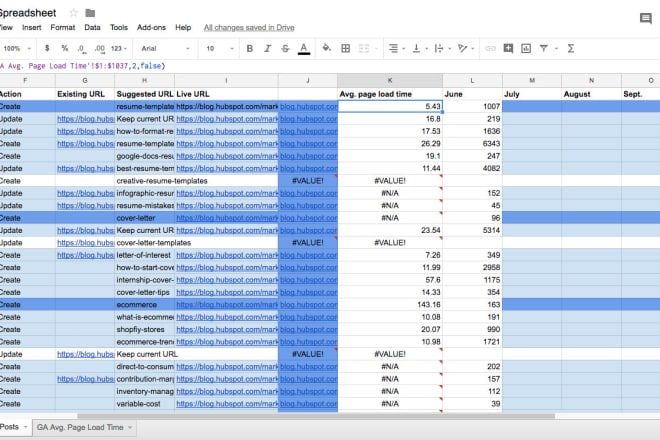Click the insert chart icon
660x440 pixels.
click(x=526, y=48)
